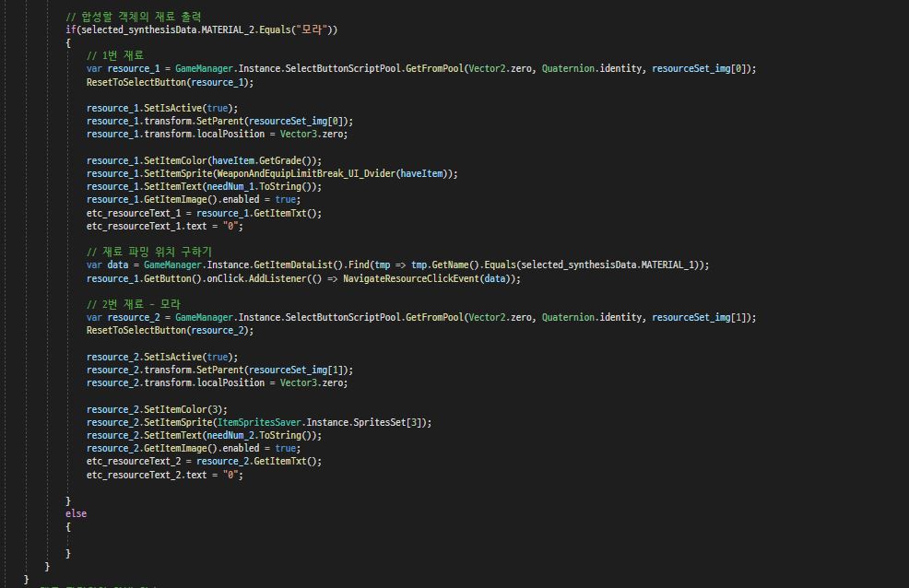The width and height of the screenshot is (909, 588).
Task: Click the resource_1.SetItemColor(haveItem.GetGrade()) line
Action: (204, 160)
